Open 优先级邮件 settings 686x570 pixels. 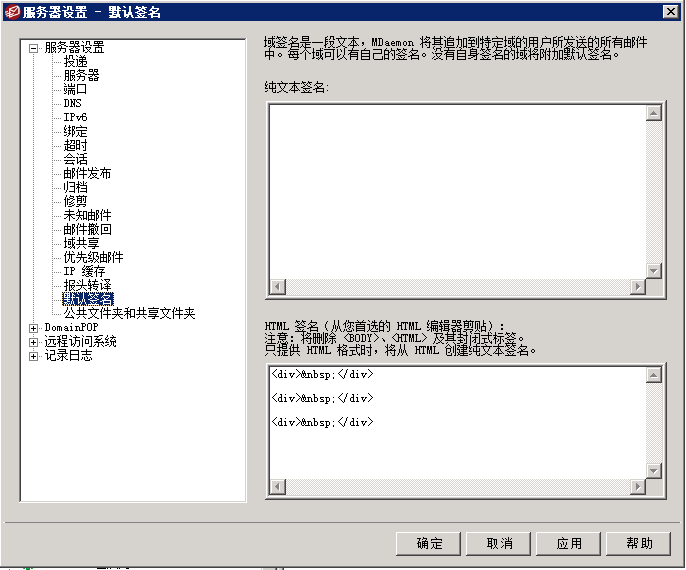pyautogui.click(x=93, y=257)
